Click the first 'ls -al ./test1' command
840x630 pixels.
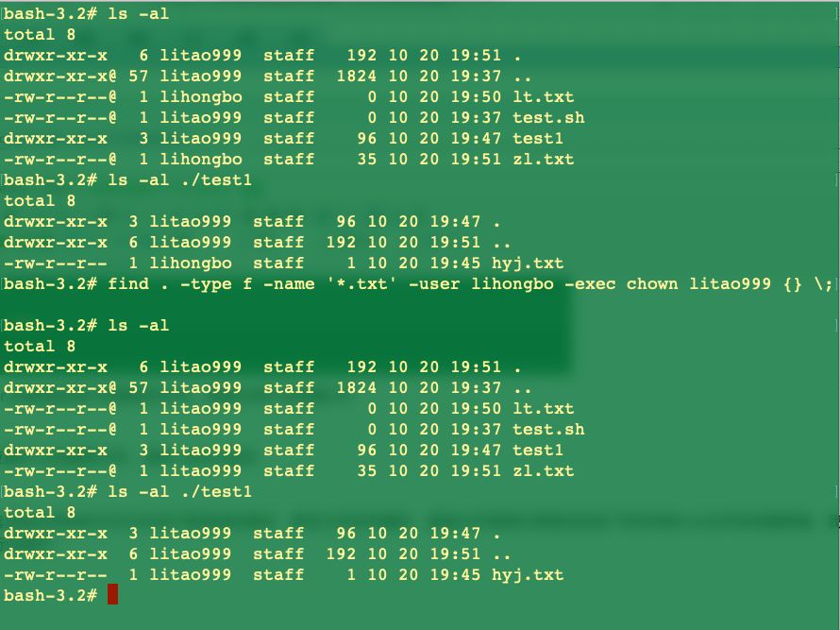click(x=179, y=179)
